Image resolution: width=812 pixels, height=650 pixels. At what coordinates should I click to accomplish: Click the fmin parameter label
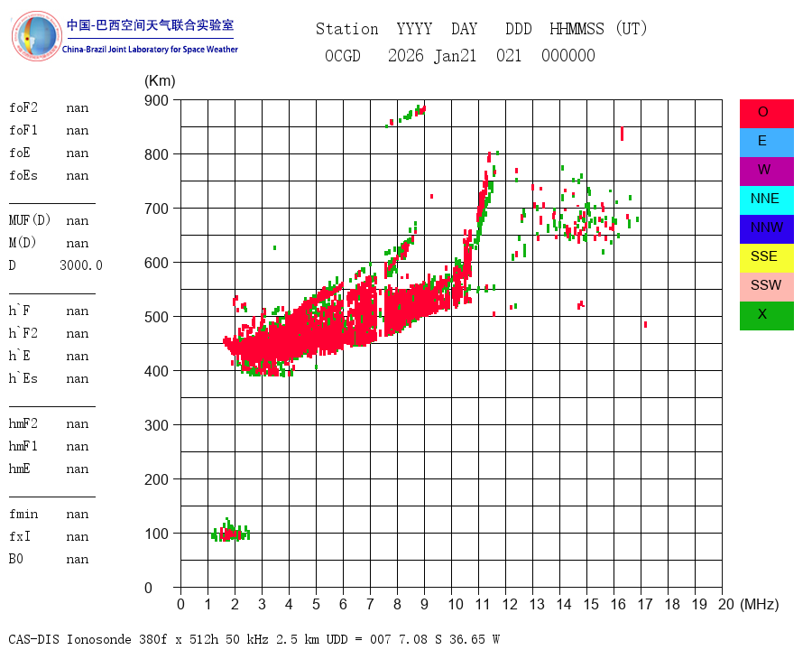tap(23, 514)
